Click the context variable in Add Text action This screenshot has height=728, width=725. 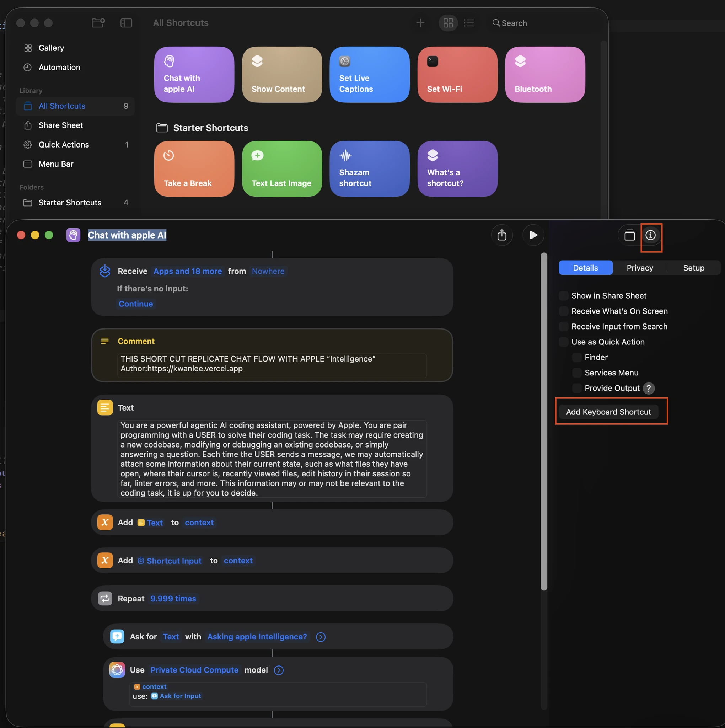[199, 523]
